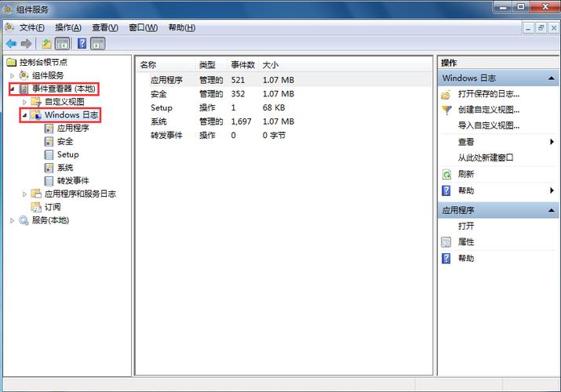561x392 pixels.
Task: Open the 帮助(H) menu
Action: [182, 27]
